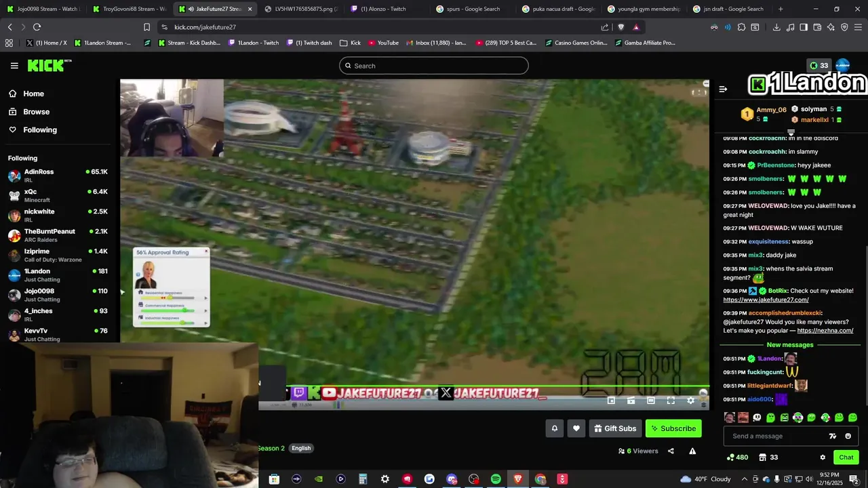Click the Brave Shields lion icon
The image size is (868, 488).
click(x=620, y=27)
